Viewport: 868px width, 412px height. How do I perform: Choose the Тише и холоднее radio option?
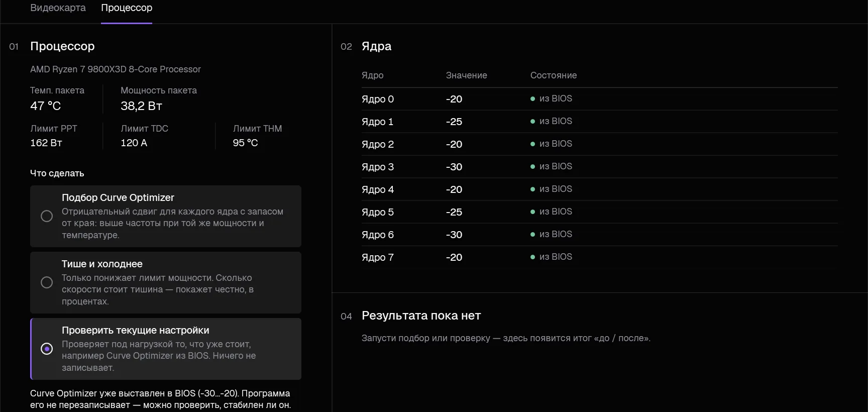point(47,282)
